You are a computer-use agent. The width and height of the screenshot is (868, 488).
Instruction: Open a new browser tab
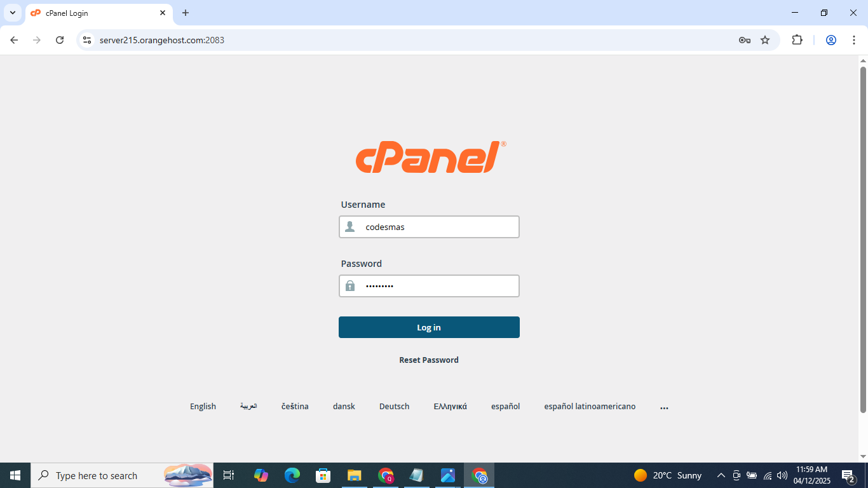pos(185,13)
